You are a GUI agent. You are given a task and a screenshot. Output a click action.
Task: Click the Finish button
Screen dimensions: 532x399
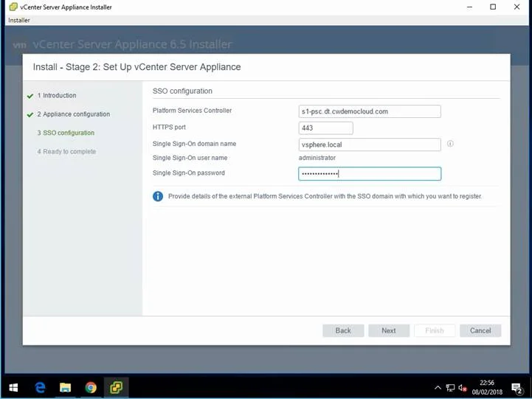click(x=435, y=330)
